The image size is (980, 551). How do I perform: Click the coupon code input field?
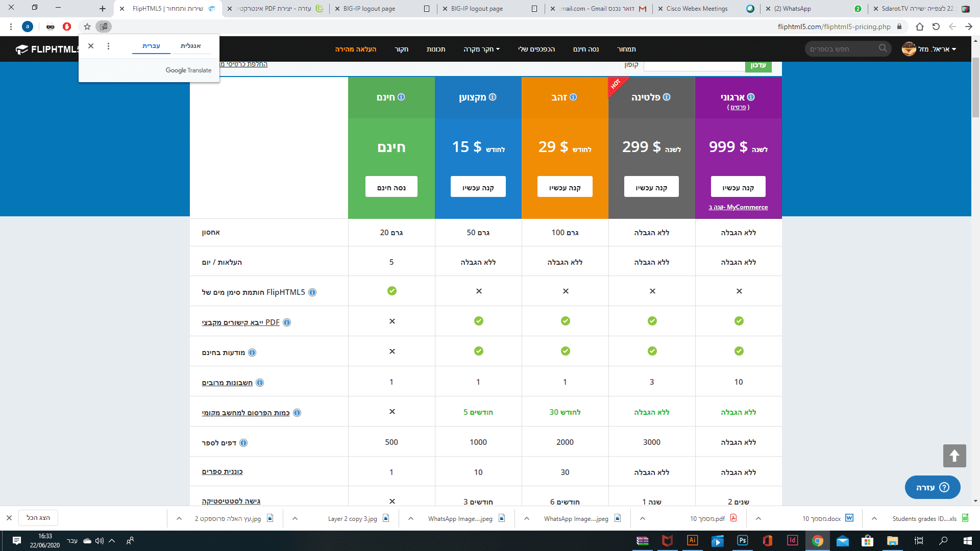[x=694, y=65]
